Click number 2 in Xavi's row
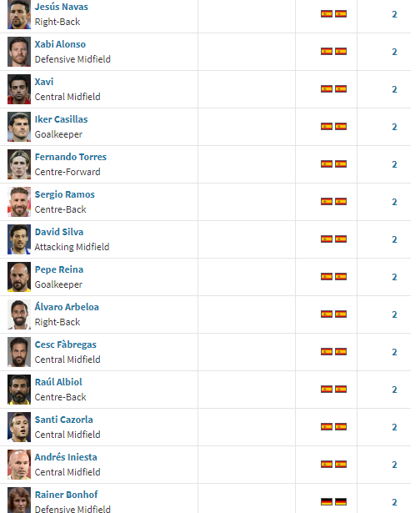 click(x=394, y=89)
